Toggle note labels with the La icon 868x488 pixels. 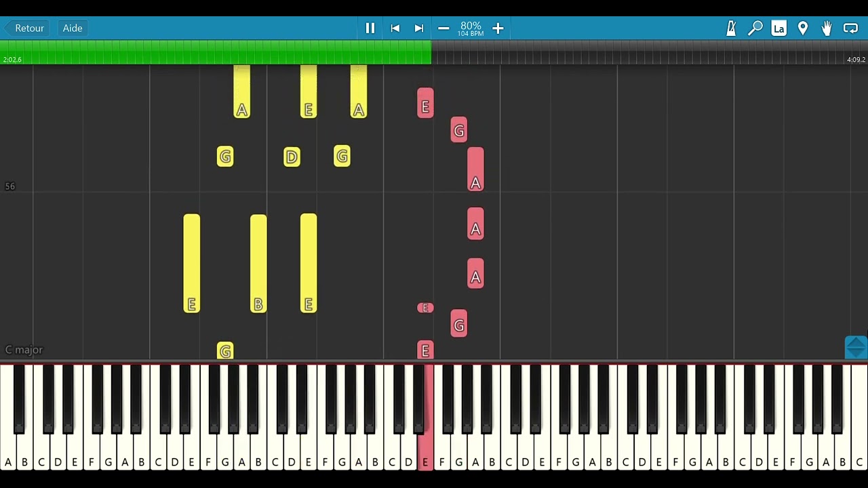[779, 28]
